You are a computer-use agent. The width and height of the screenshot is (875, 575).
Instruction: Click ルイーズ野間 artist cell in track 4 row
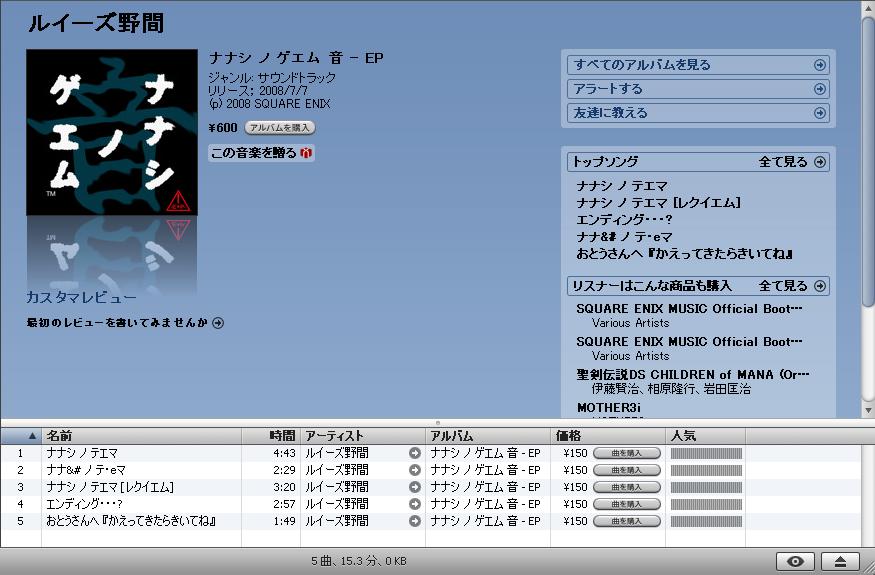pyautogui.click(x=336, y=504)
